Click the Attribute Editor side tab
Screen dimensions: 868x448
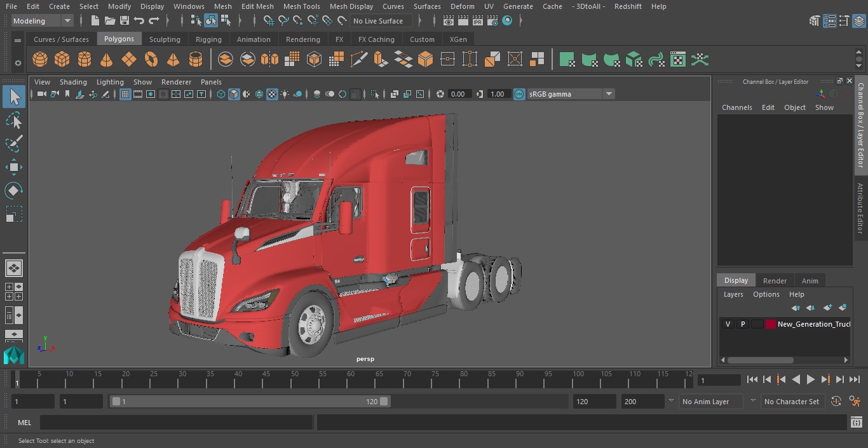[861, 208]
